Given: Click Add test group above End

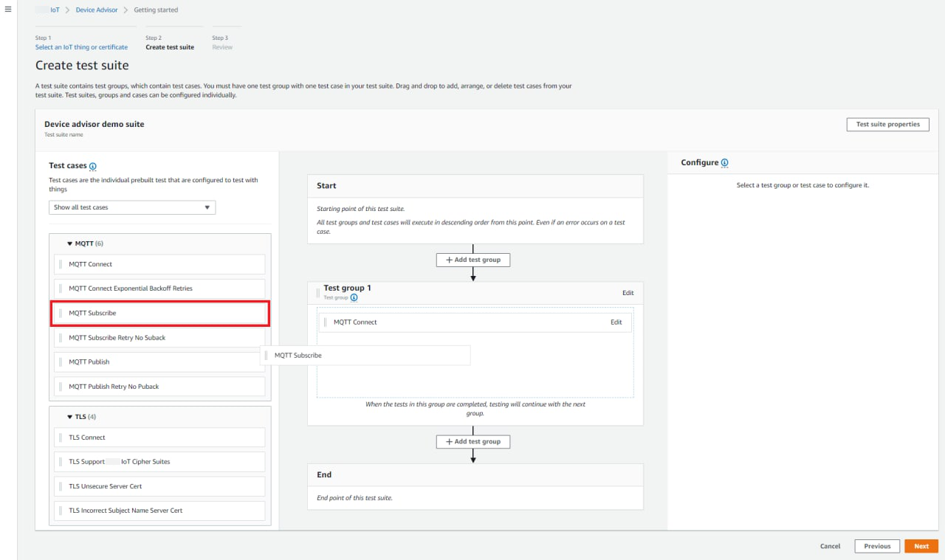Looking at the screenshot, I should coord(472,441).
